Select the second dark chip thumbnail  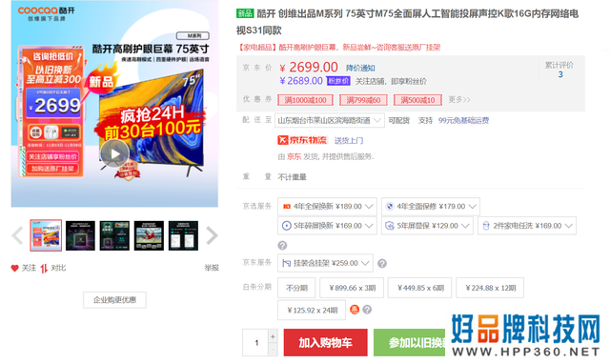point(80,235)
